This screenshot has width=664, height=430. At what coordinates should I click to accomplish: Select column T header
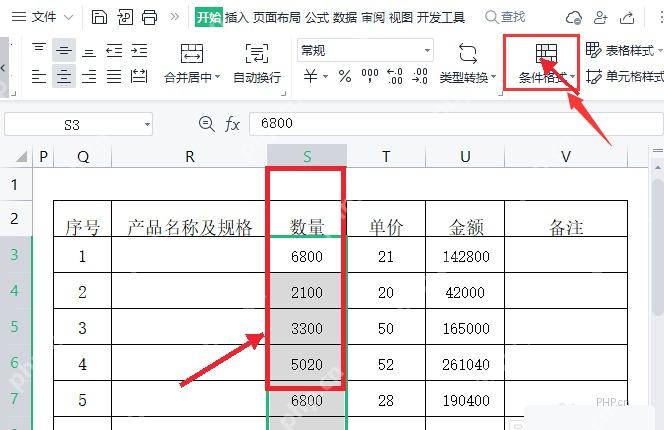[386, 156]
